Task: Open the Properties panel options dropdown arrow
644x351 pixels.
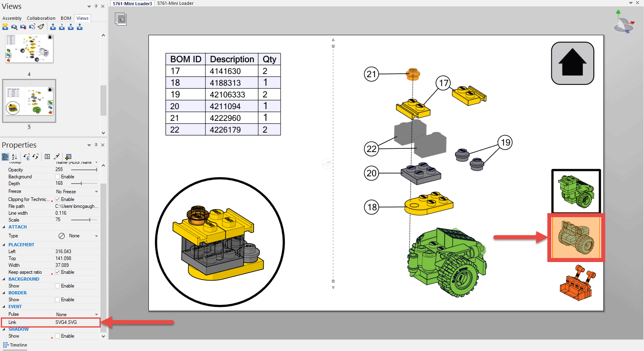Action: (89, 145)
